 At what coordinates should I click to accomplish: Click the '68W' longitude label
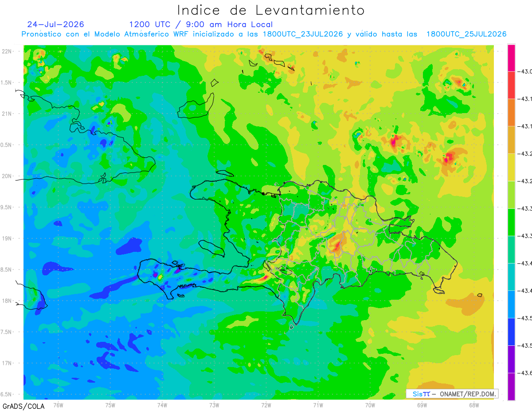click(474, 405)
